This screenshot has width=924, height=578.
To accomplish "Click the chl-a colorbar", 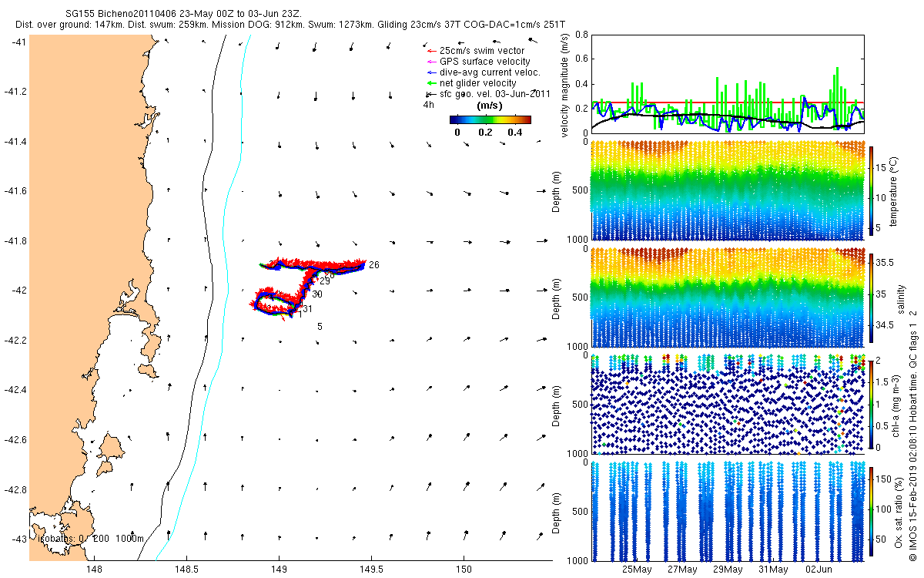I will [872, 404].
